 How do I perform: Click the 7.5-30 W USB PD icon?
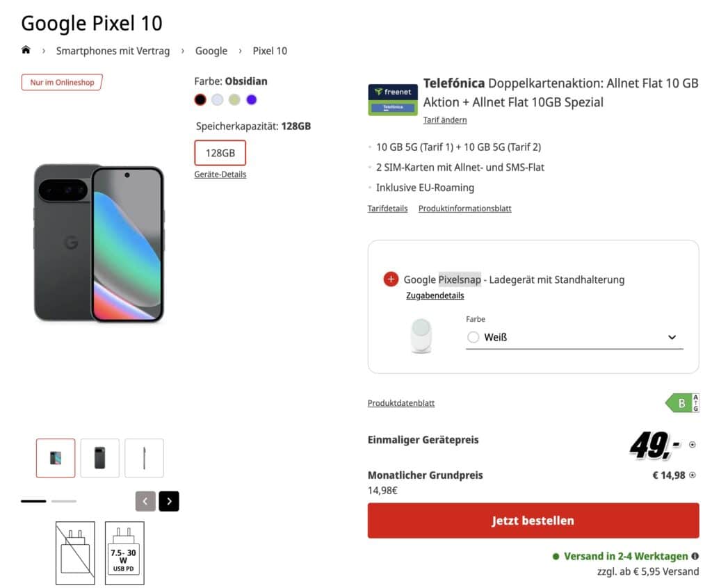coord(124,553)
